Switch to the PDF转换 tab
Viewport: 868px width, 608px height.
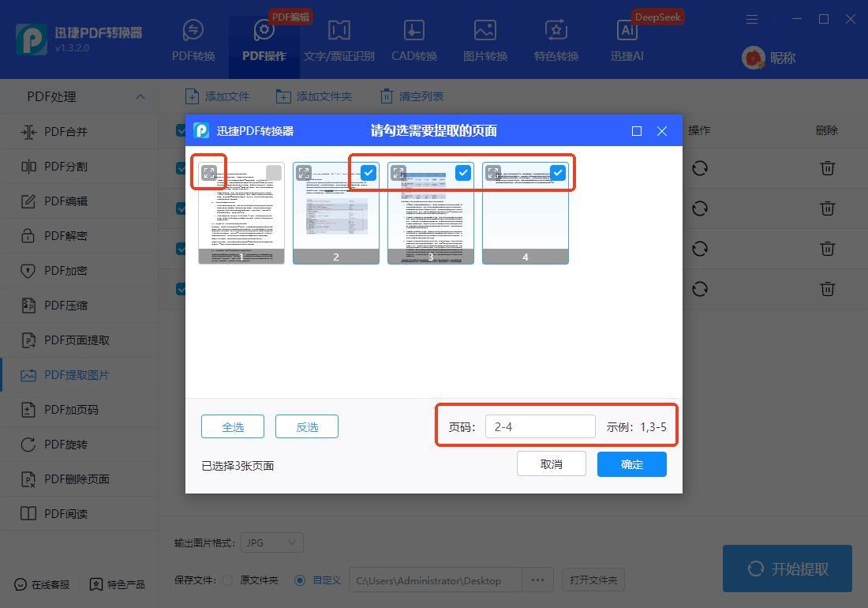coord(193,39)
